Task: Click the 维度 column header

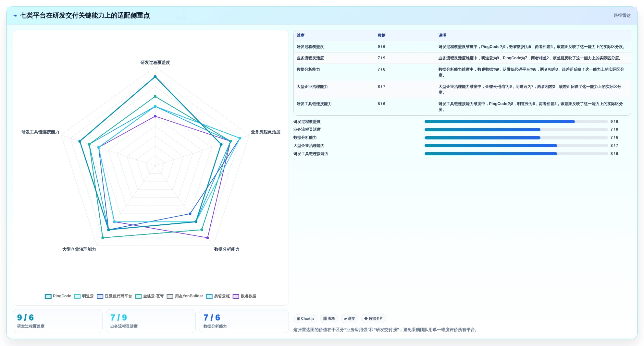Action: (x=301, y=36)
